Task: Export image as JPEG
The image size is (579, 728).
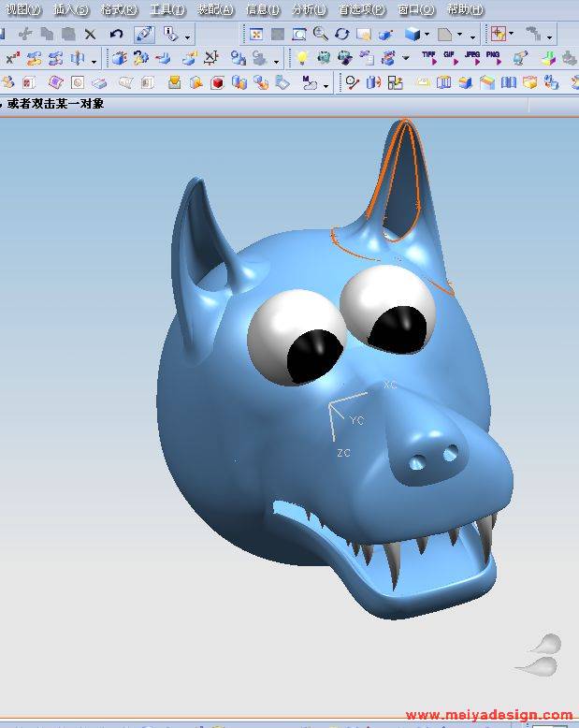Action: 472,58
